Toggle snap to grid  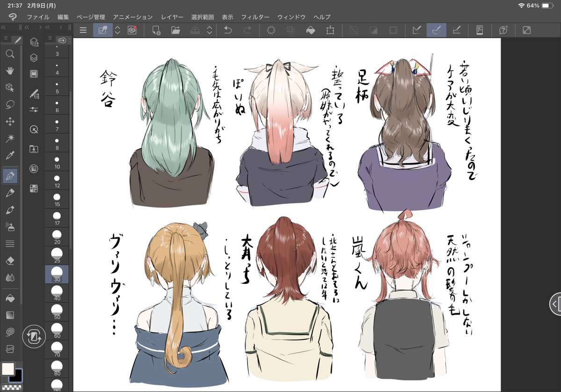(457, 30)
